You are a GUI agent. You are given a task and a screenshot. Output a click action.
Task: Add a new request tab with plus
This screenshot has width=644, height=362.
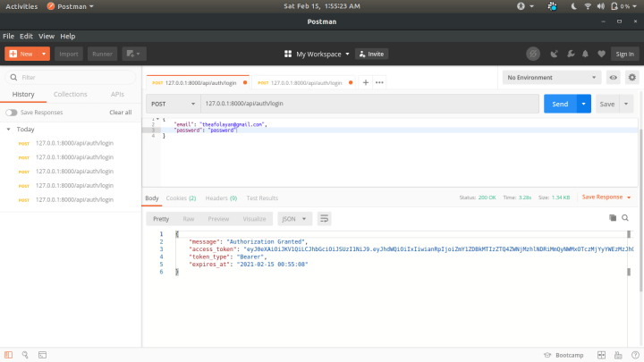click(x=366, y=82)
